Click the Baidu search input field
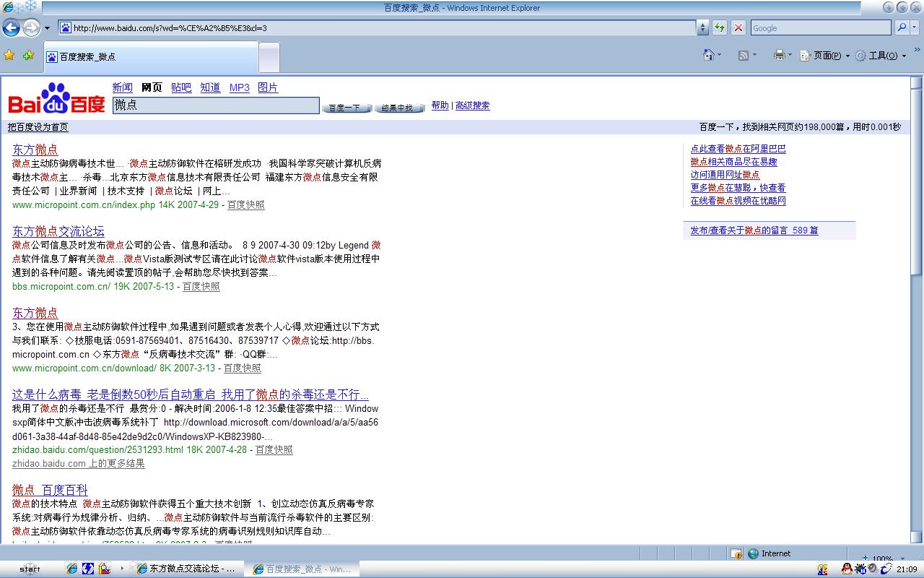 [215, 105]
